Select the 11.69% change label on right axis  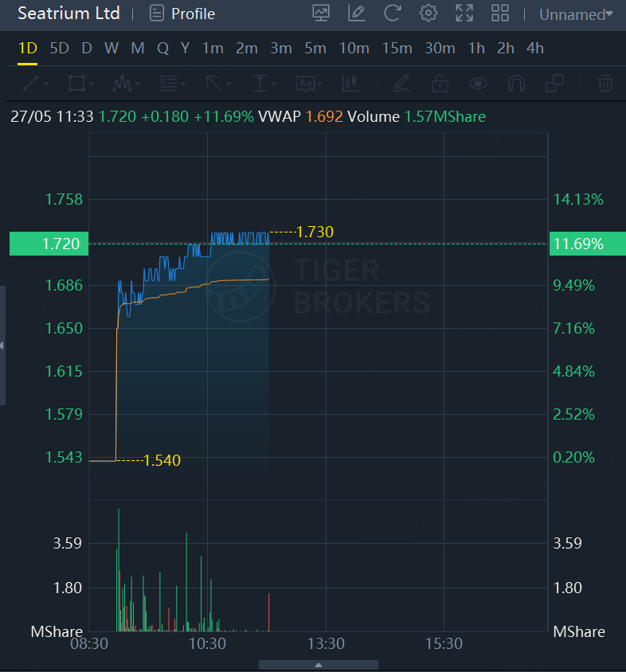[x=588, y=244]
